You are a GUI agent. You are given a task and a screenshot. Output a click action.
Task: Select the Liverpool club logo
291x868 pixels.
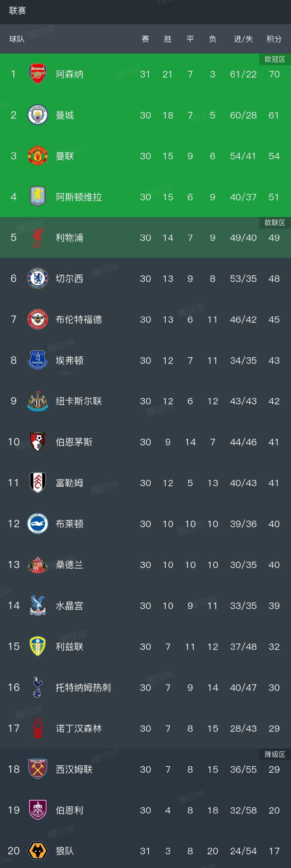coord(38,237)
